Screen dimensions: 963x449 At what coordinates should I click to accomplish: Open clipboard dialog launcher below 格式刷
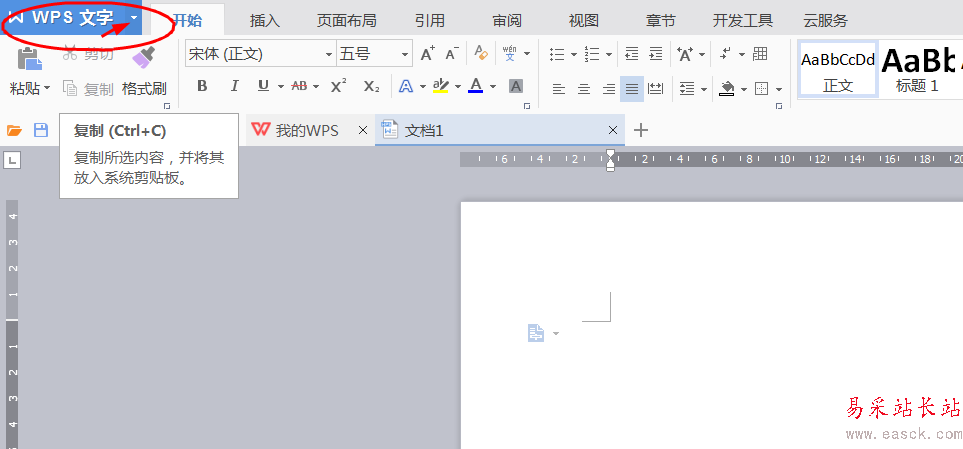(166, 106)
